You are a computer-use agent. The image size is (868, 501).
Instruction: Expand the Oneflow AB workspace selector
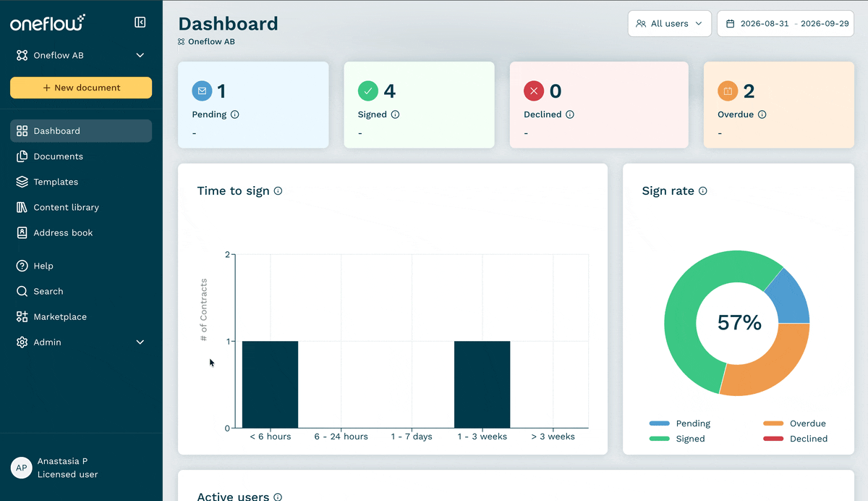81,55
